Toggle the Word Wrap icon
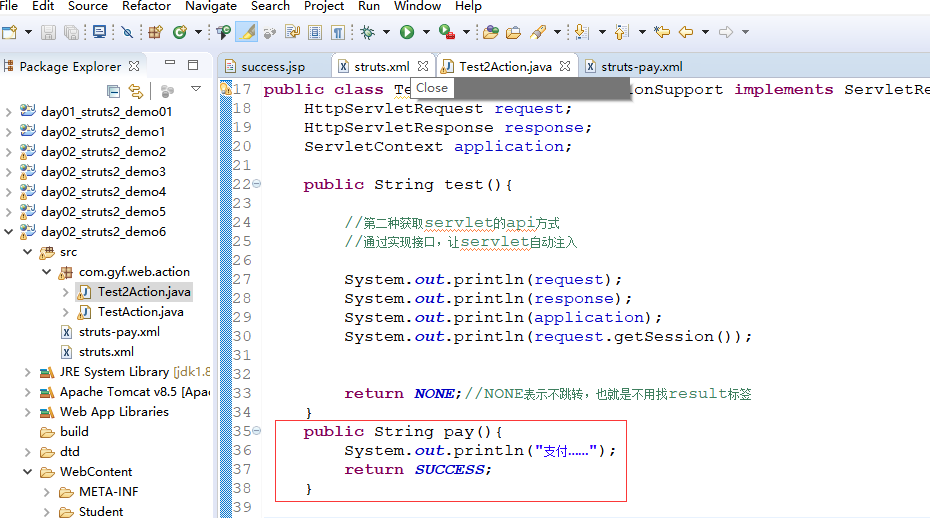Viewport: 930px width, 518px height. point(292,32)
